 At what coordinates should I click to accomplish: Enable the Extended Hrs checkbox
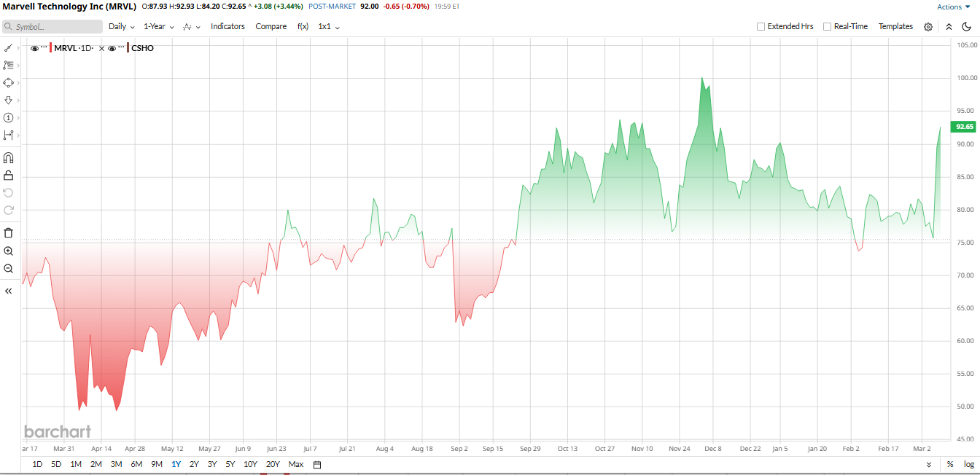(761, 26)
